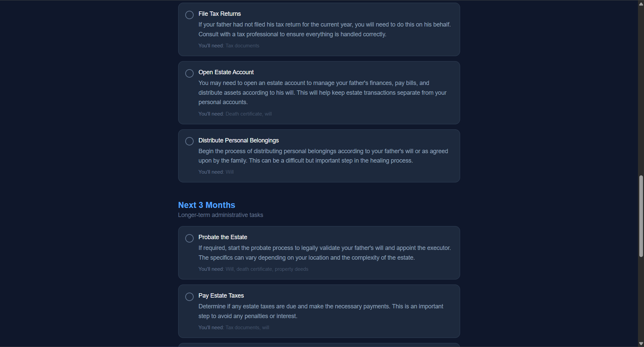
Task: Check off the Open Estate Account task
Action: click(189, 73)
